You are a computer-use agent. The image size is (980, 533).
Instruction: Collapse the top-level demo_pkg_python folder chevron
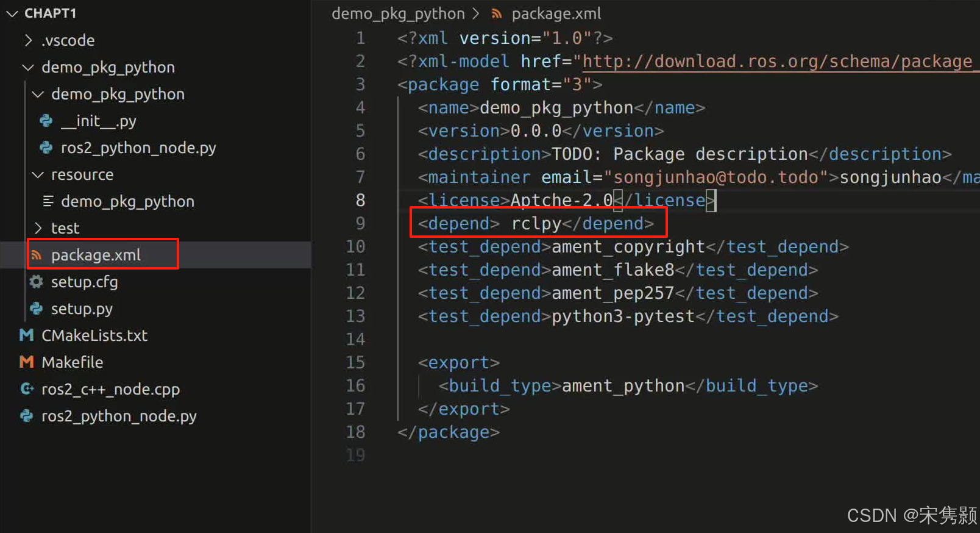28,67
